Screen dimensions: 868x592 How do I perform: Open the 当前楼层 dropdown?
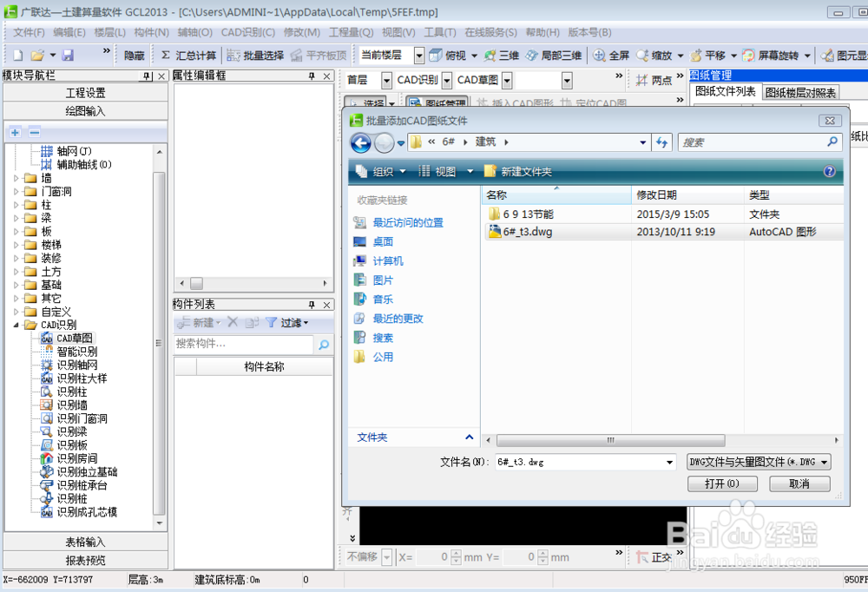pos(419,56)
